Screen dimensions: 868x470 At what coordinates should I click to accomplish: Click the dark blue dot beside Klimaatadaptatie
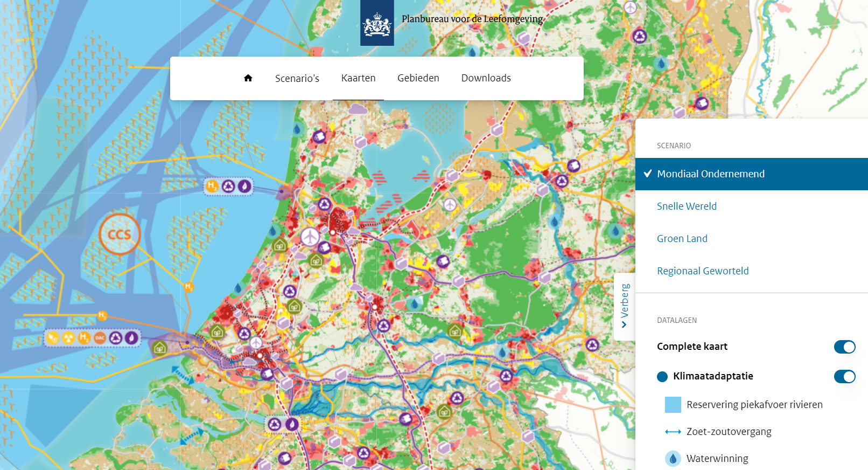(x=662, y=377)
